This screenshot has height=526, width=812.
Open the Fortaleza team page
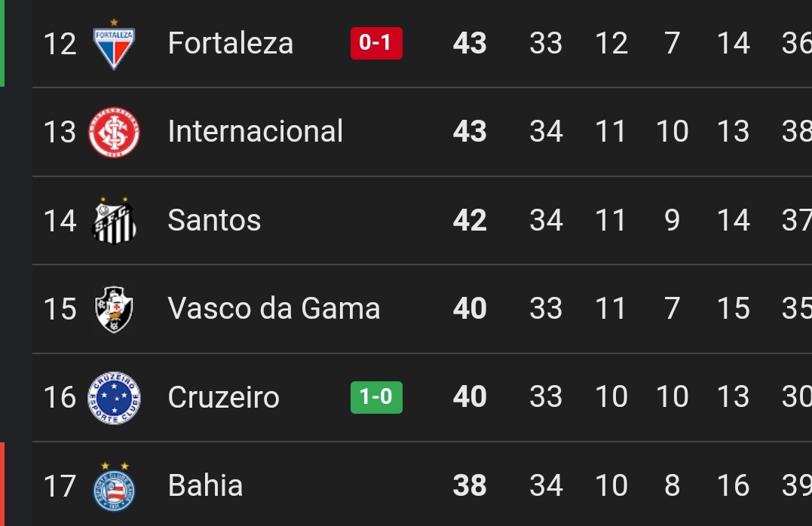click(230, 43)
